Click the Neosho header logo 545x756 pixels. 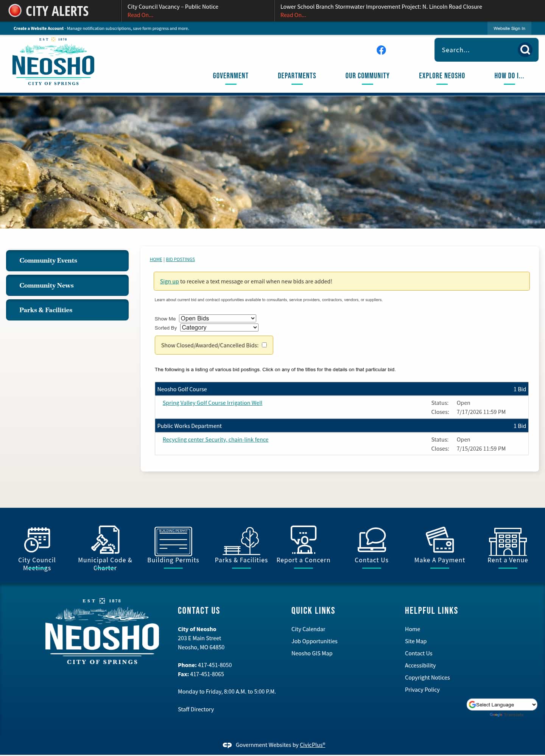tap(53, 61)
